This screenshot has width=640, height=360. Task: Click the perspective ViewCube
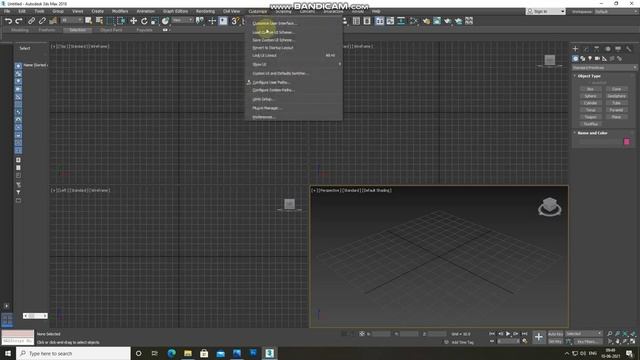point(549,206)
